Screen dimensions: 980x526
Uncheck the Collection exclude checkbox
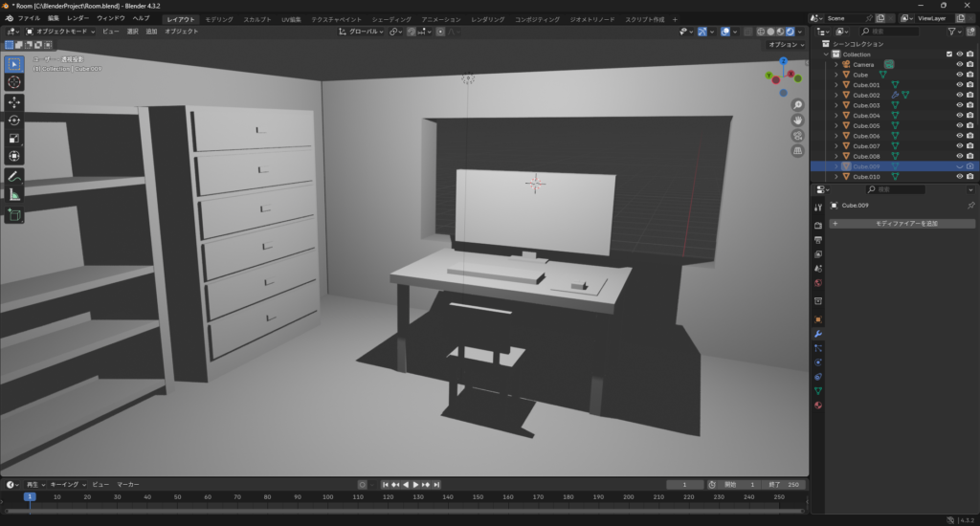(949, 55)
